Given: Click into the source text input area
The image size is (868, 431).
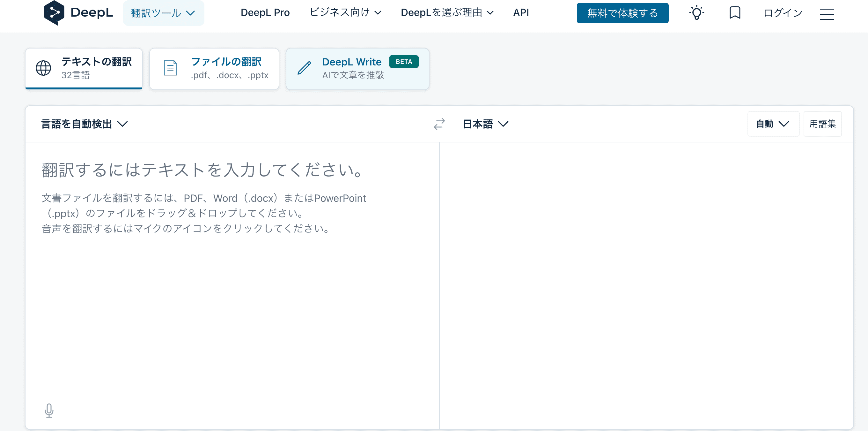Looking at the screenshot, I should pyautogui.click(x=232, y=287).
